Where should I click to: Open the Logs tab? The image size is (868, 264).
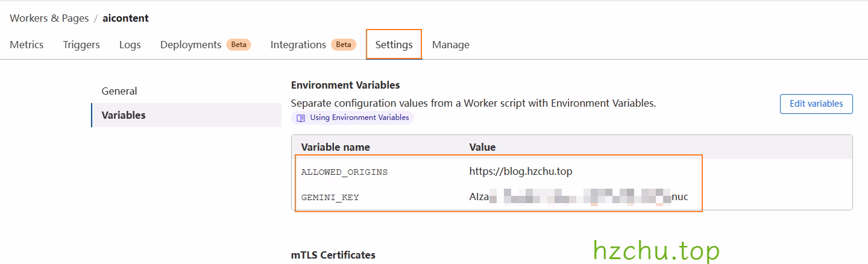point(130,45)
